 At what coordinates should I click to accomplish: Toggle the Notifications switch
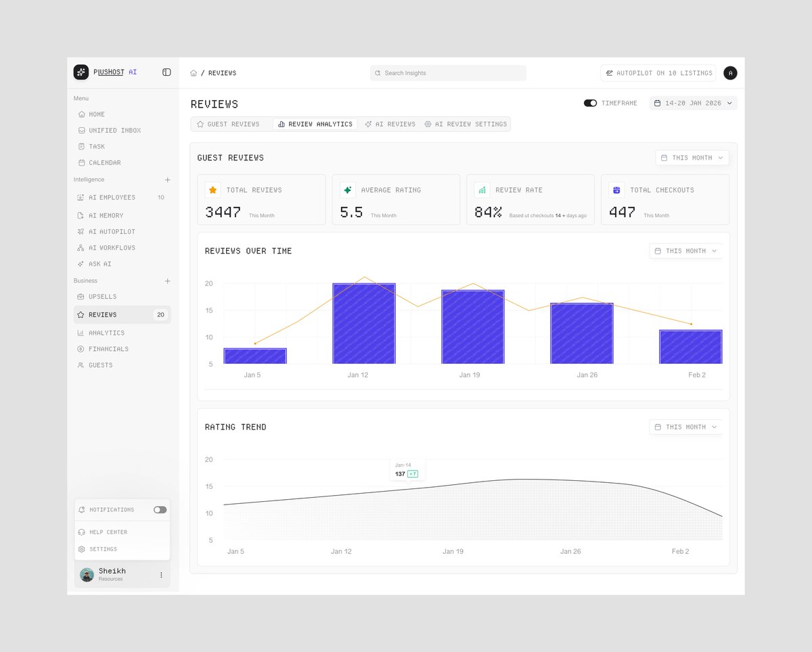[160, 510]
